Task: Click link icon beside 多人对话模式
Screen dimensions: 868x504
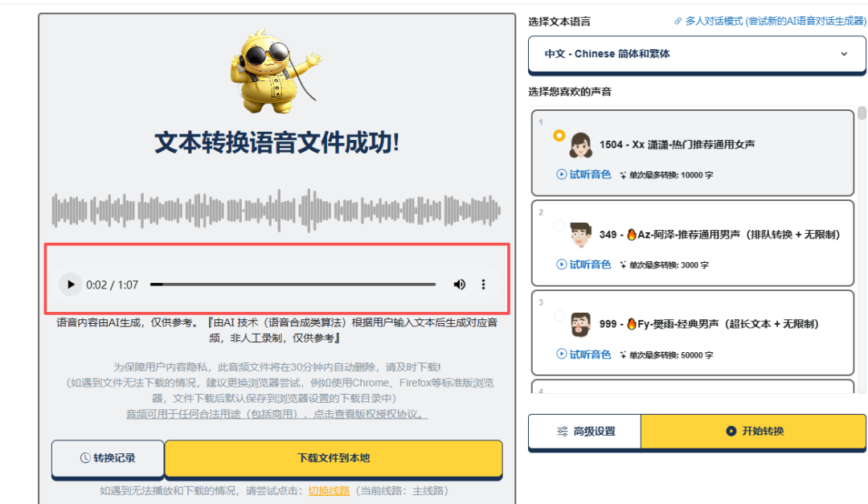Action: click(x=678, y=21)
